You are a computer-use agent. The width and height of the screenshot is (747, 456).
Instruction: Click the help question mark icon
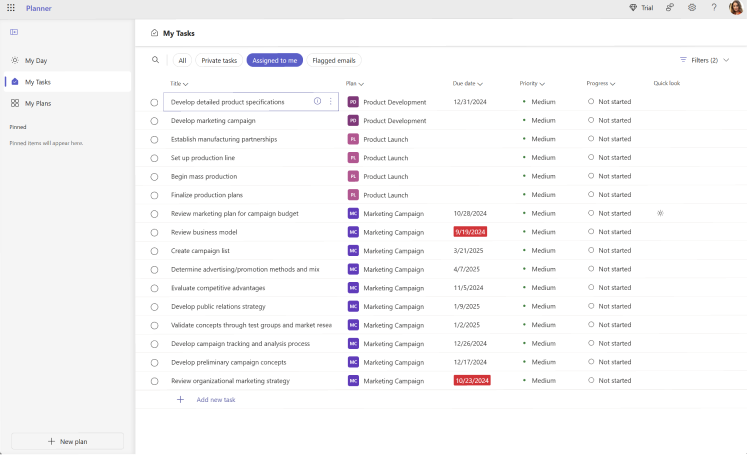pyautogui.click(x=713, y=7)
